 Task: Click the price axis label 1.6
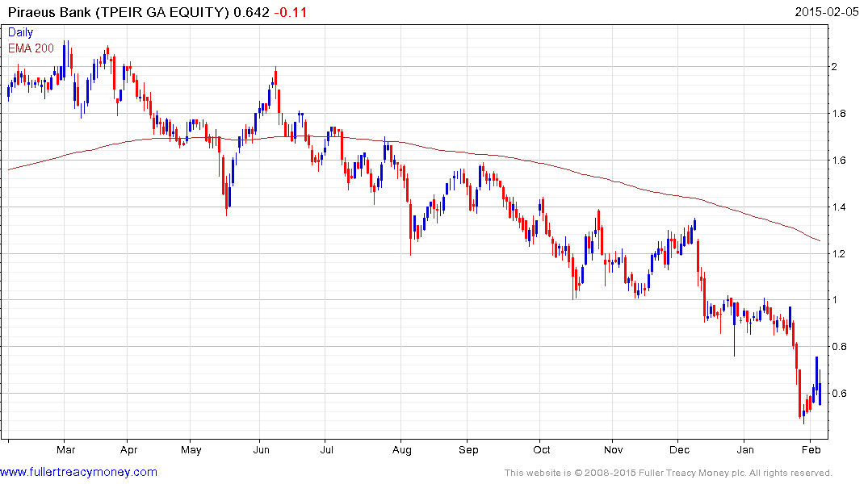(x=839, y=161)
